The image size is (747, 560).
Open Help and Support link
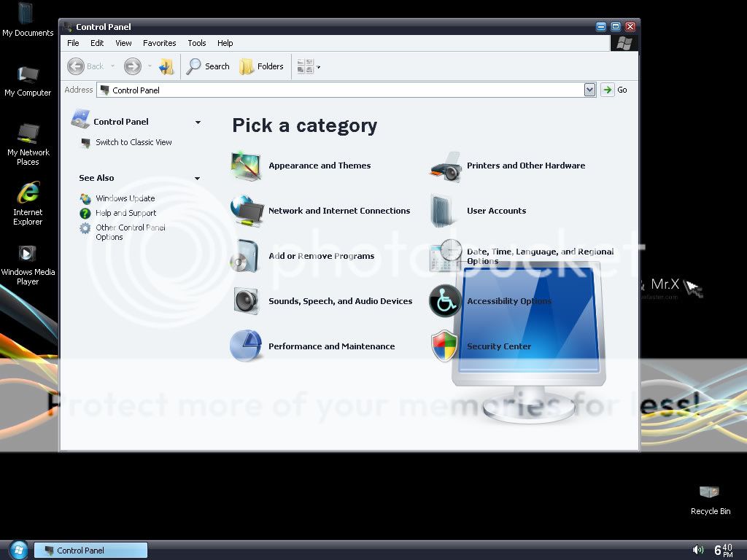click(x=125, y=213)
